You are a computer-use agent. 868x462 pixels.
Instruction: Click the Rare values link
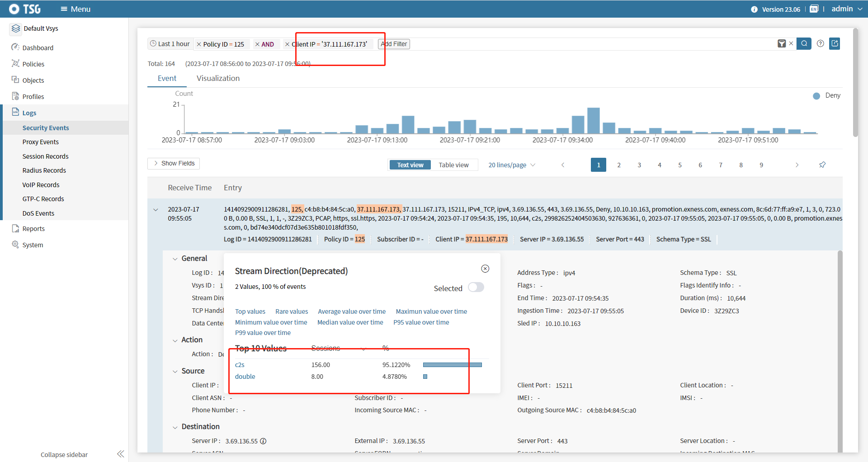292,311
